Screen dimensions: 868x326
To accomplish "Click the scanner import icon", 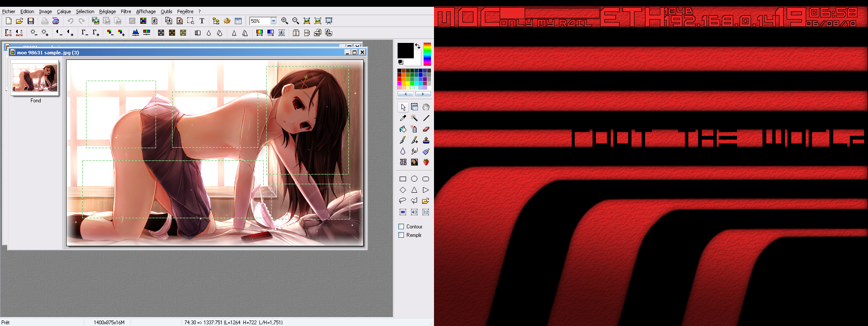I will [x=56, y=21].
